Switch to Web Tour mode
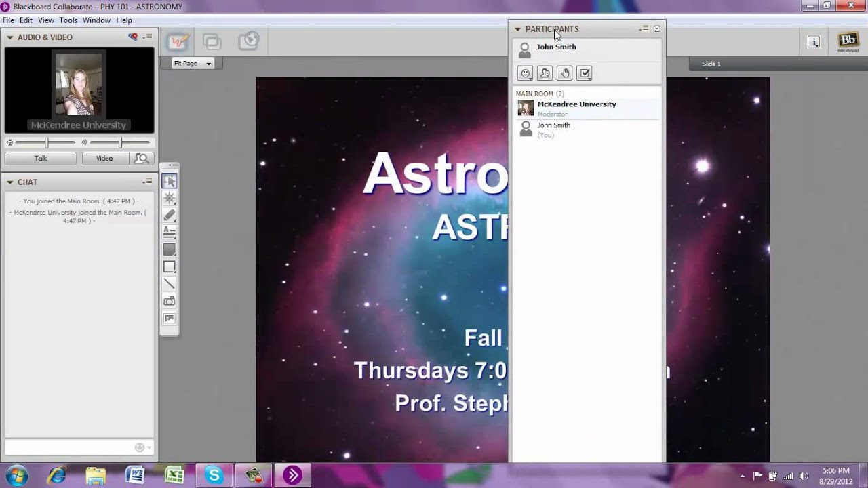This screenshot has height=488, width=868. pos(249,41)
